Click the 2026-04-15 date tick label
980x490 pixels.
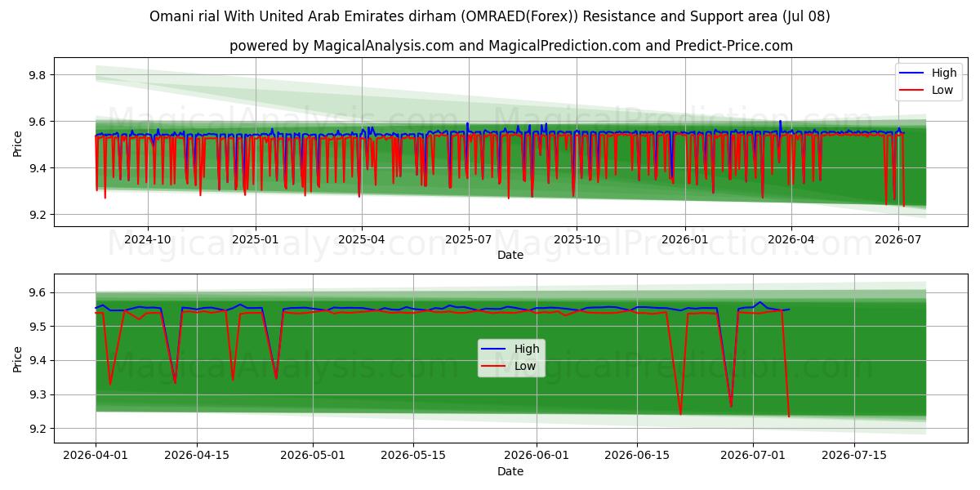[197, 456]
